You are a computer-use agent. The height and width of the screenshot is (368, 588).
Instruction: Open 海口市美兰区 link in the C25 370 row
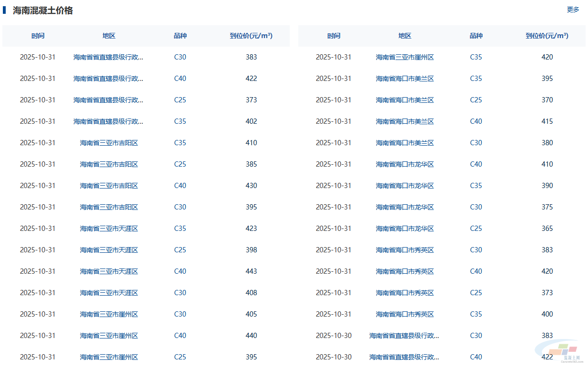(405, 100)
